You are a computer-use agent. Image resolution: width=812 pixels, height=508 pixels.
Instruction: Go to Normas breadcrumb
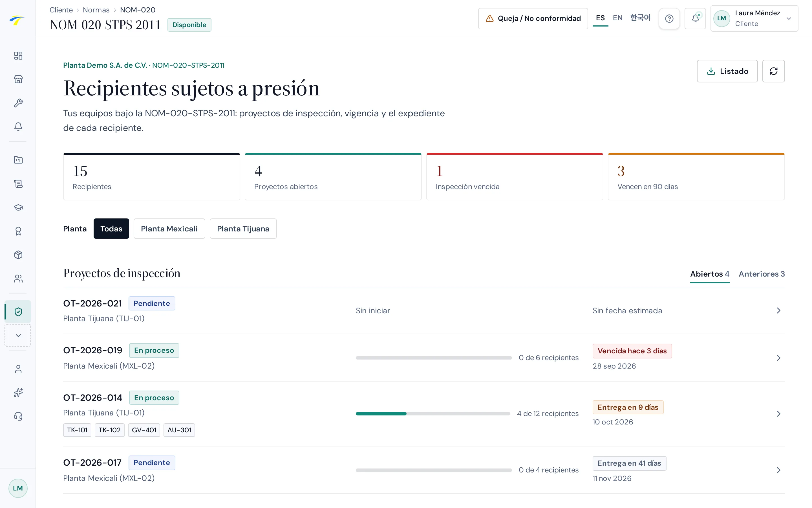pyautogui.click(x=96, y=10)
